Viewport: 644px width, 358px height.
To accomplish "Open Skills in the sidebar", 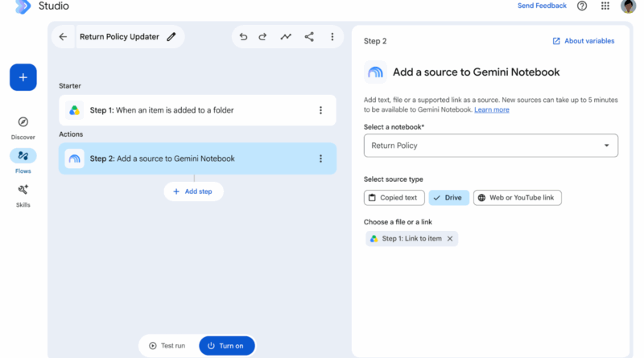I will (23, 195).
